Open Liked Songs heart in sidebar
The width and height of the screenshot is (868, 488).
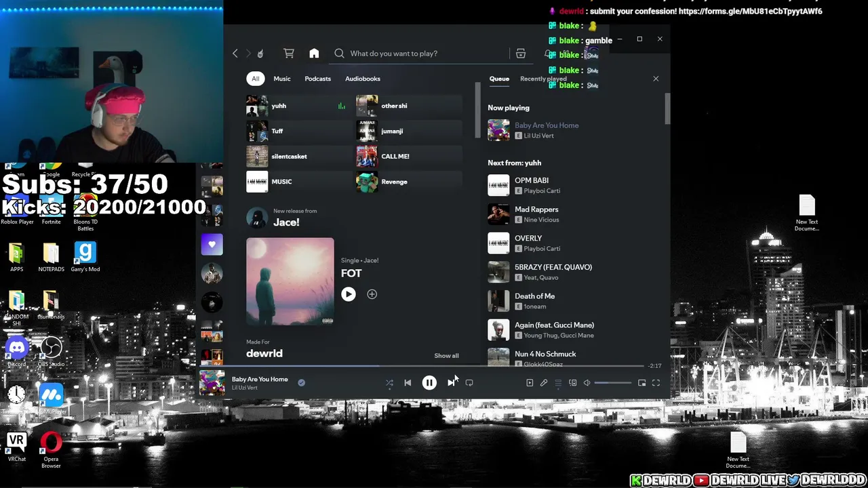(x=212, y=245)
